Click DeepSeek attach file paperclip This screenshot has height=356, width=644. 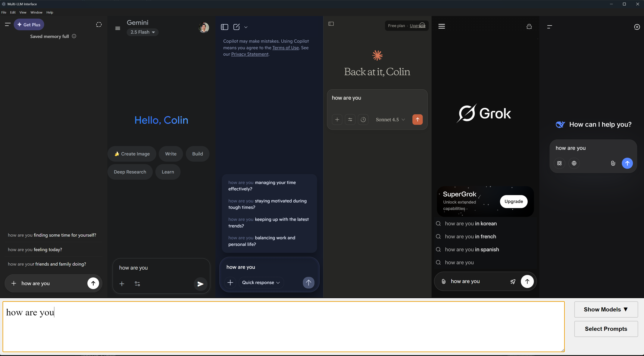point(613,163)
